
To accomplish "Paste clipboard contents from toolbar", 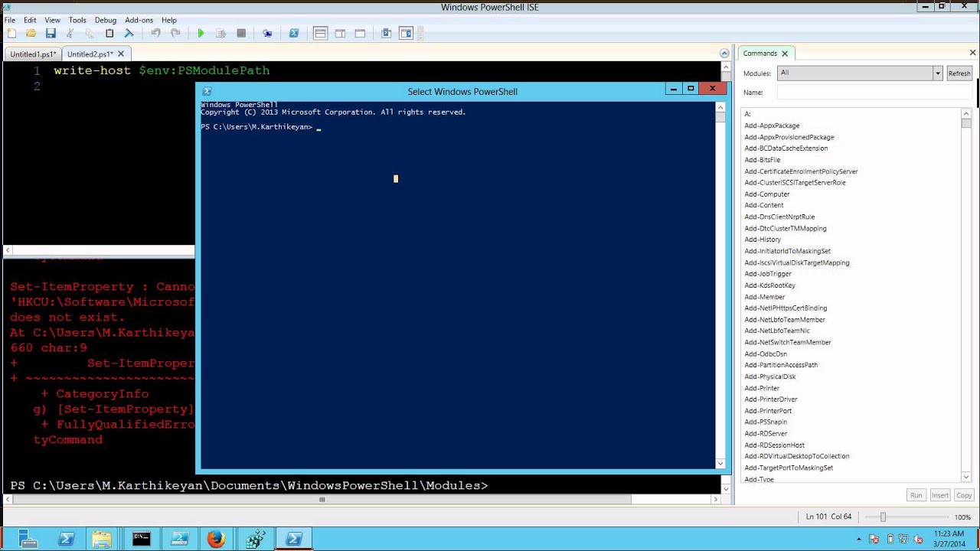I will tap(109, 33).
